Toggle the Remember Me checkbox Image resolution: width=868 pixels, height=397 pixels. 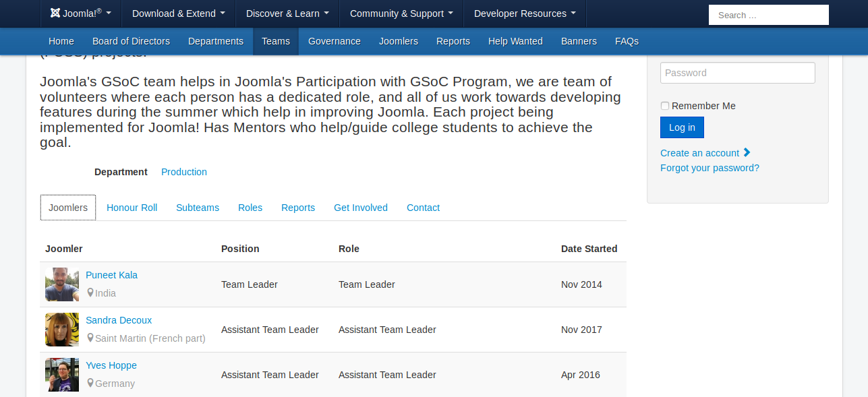coord(665,106)
